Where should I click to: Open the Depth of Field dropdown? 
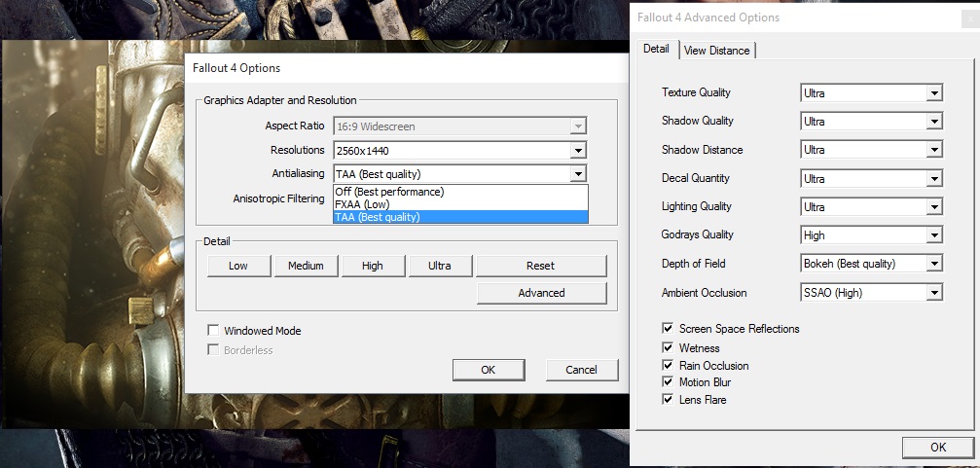(x=871, y=264)
